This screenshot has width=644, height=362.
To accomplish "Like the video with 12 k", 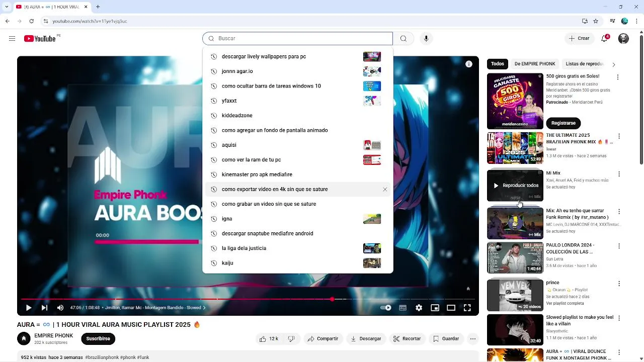I will click(269, 339).
